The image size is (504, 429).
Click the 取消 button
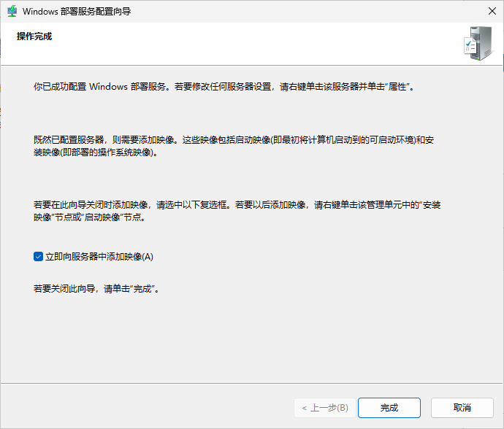click(462, 408)
